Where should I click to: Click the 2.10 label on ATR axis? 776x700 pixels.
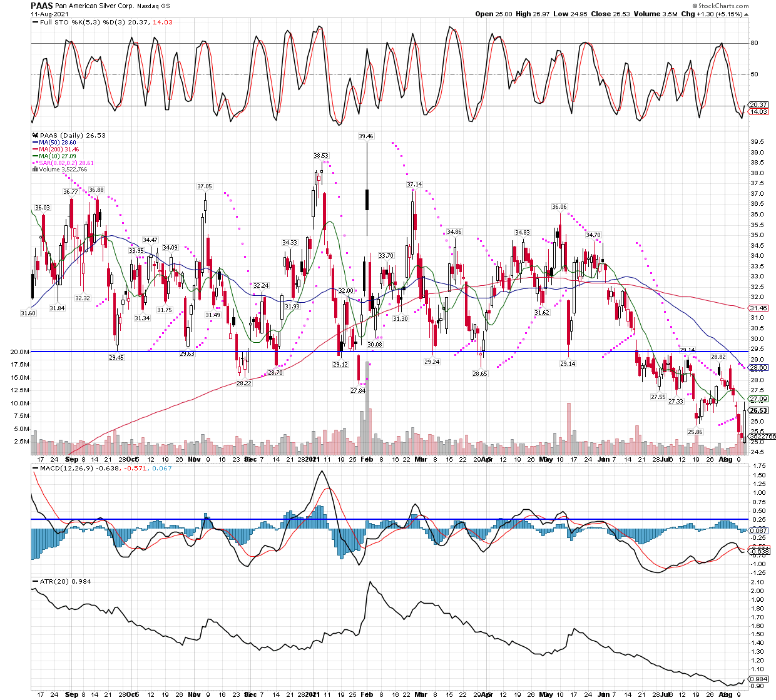[x=757, y=582]
